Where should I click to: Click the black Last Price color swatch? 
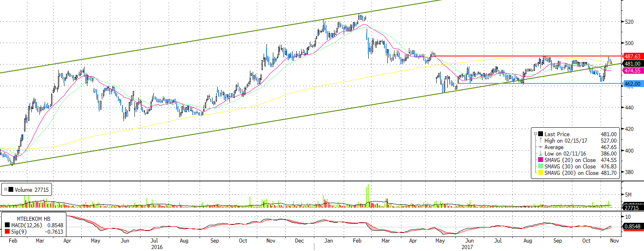[541, 134]
